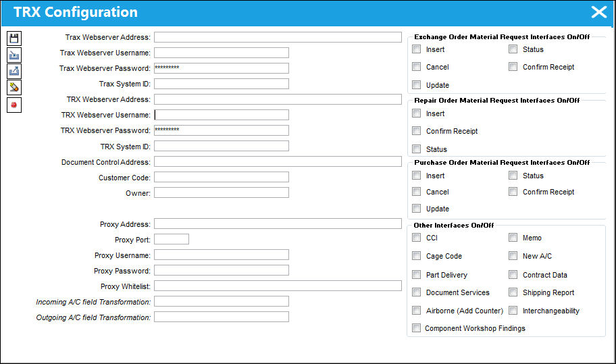Tick the Part Delivery checkbox
Viewport: 616px width, 364px height.
417,275
